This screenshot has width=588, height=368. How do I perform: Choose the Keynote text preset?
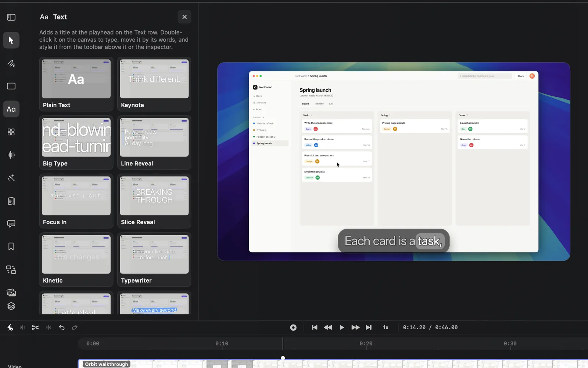point(154,84)
